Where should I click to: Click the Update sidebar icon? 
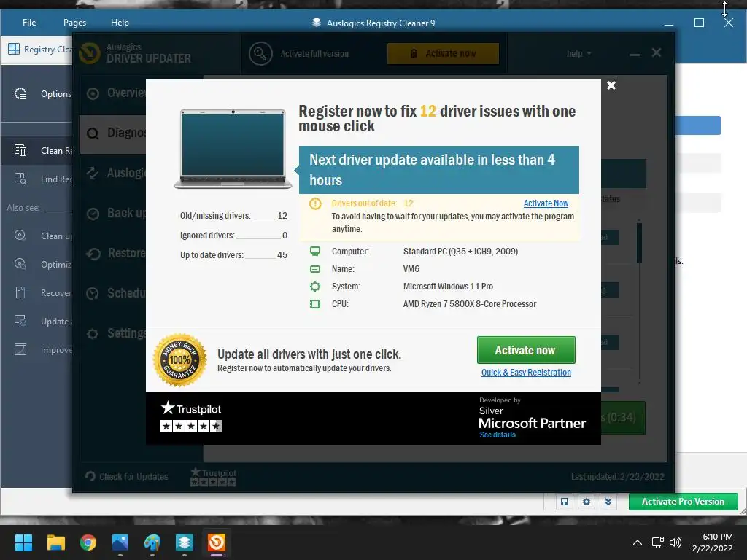coord(20,321)
